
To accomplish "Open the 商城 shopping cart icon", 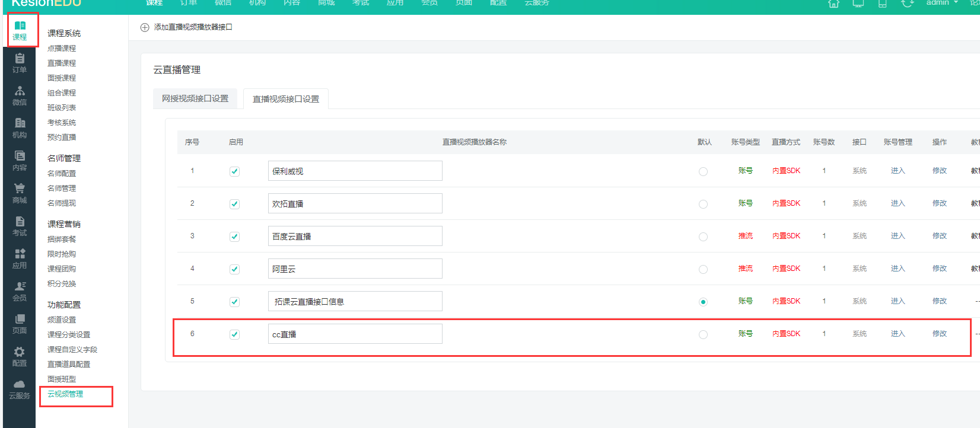I will [20, 193].
